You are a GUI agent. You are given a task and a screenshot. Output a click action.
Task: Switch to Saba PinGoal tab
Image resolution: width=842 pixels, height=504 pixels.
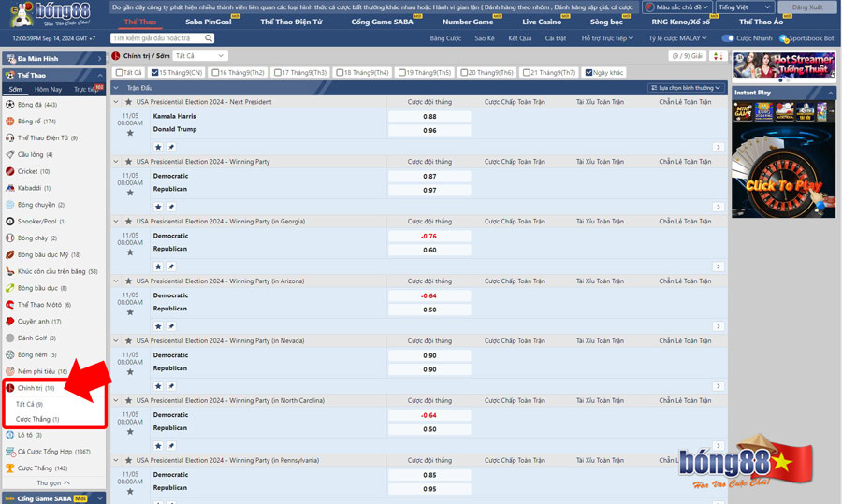coord(209,22)
